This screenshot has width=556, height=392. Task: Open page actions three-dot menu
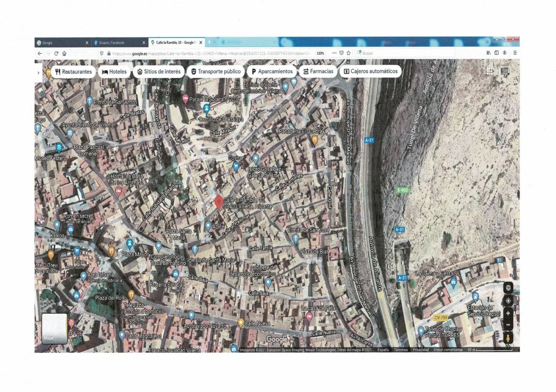334,53
